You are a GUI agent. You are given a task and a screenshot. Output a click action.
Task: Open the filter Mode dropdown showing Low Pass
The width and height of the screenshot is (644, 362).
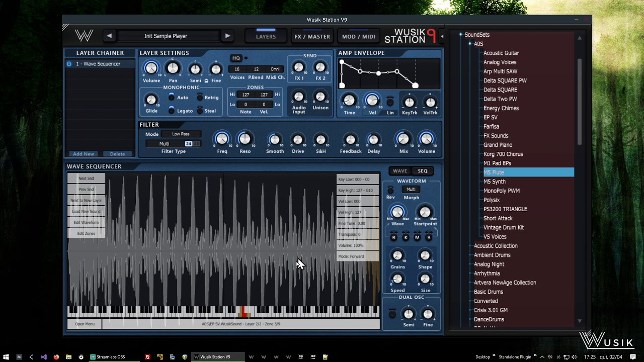point(181,134)
